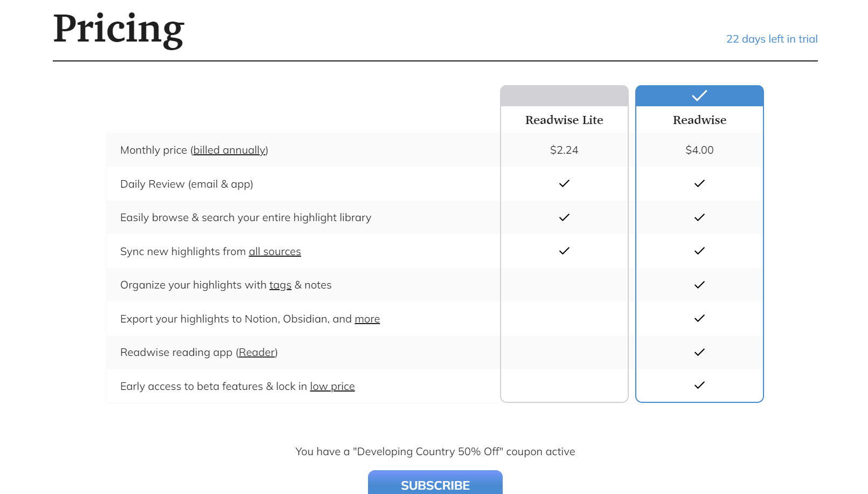868x494 pixels.
Task: Click the Early access beta features checkmark
Action: [x=699, y=385]
